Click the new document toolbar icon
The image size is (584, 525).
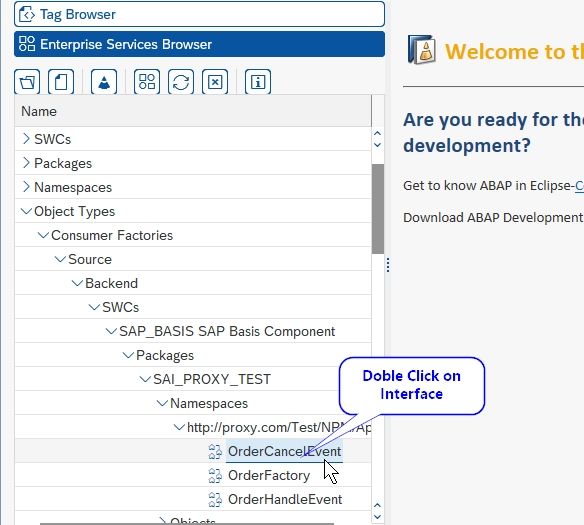[x=61, y=82]
